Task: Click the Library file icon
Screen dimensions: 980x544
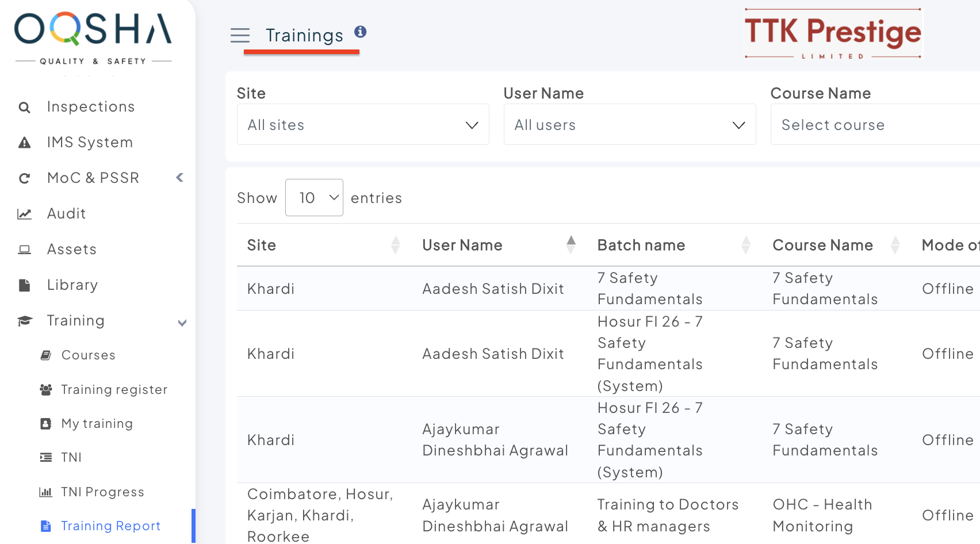Action: click(24, 285)
